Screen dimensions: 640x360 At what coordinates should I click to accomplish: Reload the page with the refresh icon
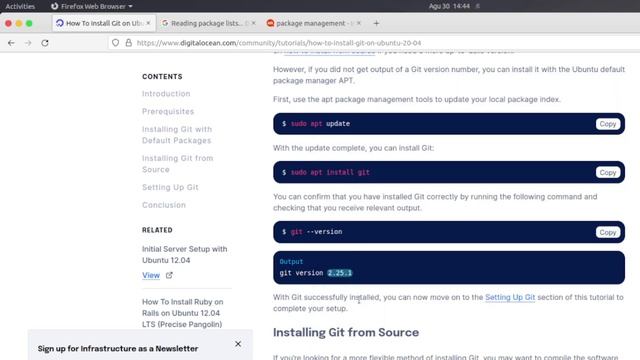(45, 43)
